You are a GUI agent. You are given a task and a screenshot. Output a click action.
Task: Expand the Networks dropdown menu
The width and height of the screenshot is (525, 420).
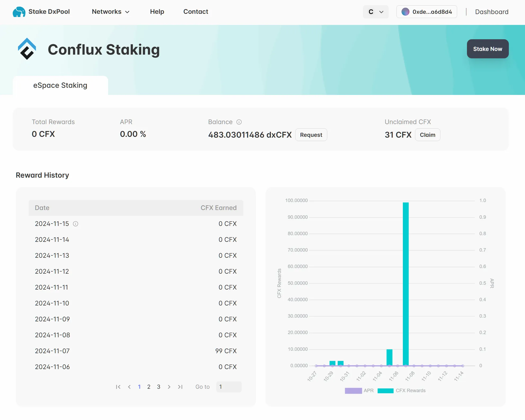[111, 12]
